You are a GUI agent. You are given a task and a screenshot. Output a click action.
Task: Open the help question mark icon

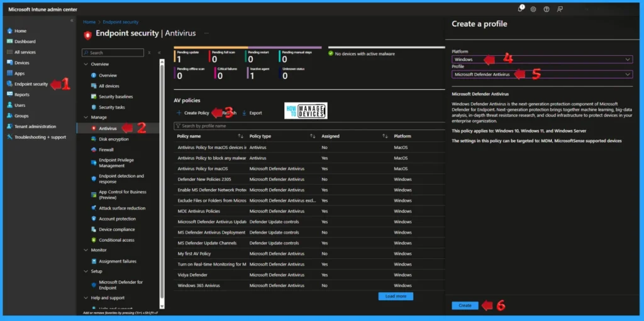(547, 9)
